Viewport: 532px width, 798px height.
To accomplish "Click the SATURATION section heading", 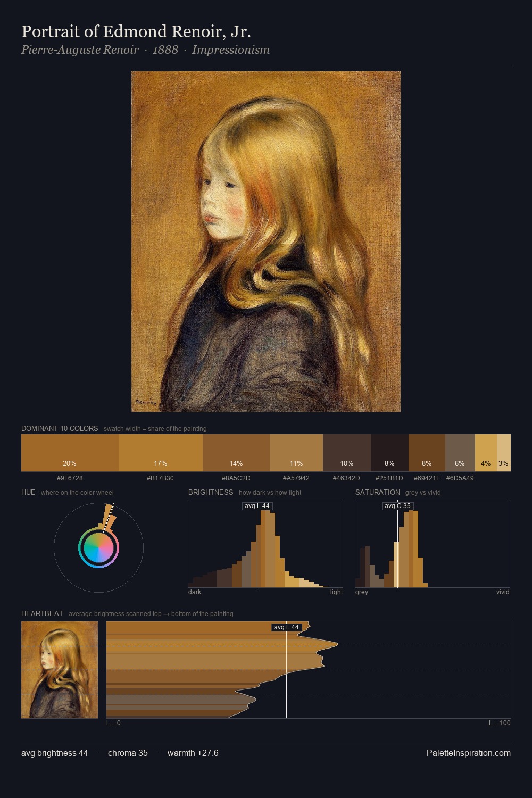I will pyautogui.click(x=378, y=493).
